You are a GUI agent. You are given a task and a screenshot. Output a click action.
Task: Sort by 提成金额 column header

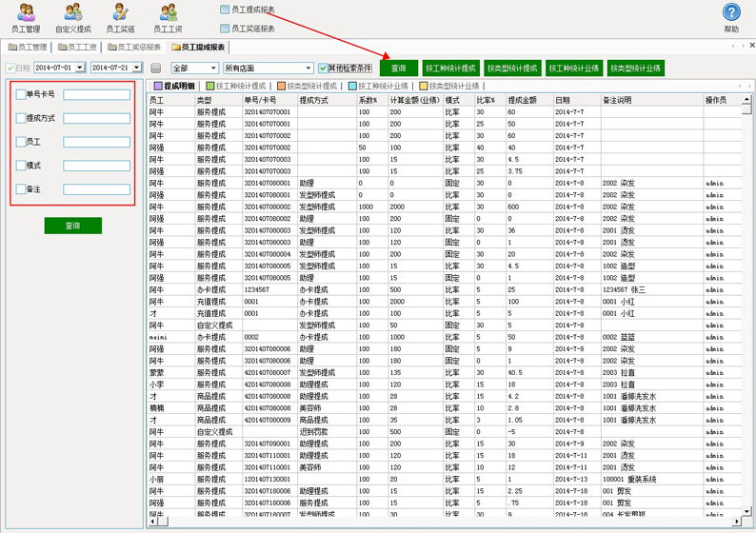pyautogui.click(x=528, y=100)
